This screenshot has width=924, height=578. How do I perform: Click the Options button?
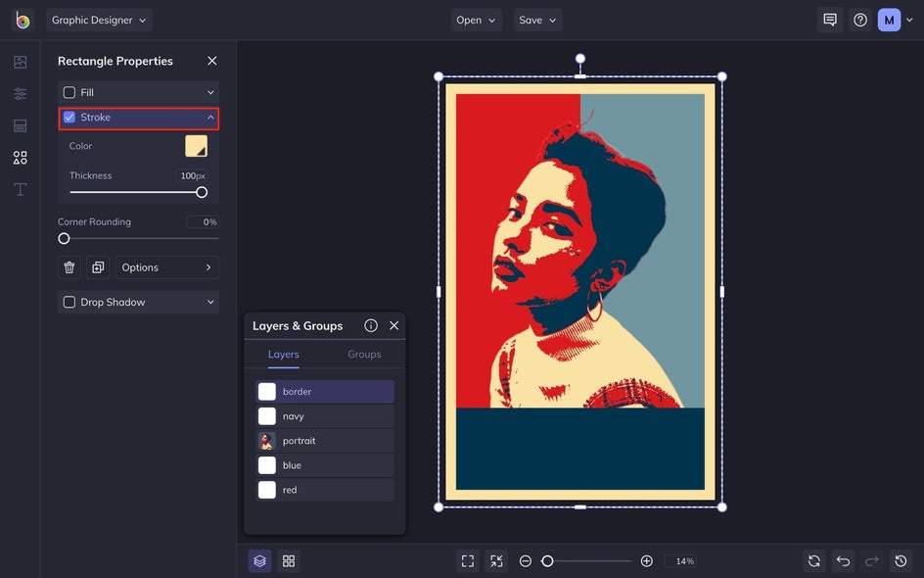click(x=166, y=267)
